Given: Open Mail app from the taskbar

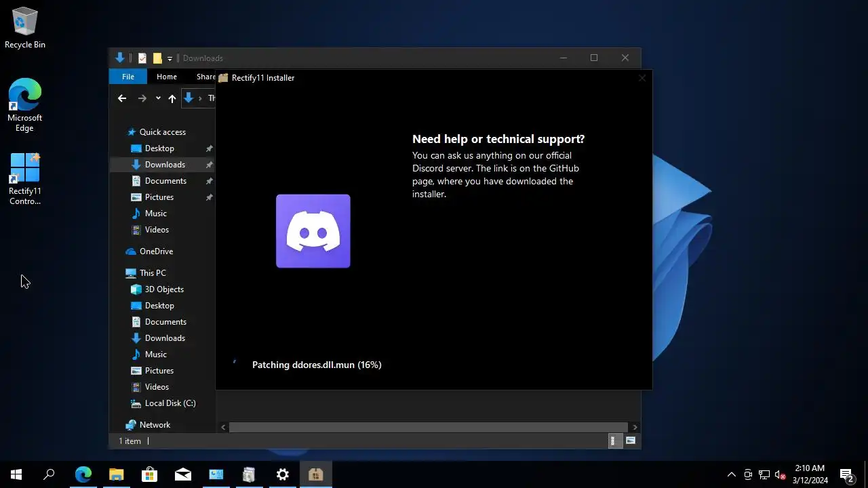Looking at the screenshot, I should [183, 474].
